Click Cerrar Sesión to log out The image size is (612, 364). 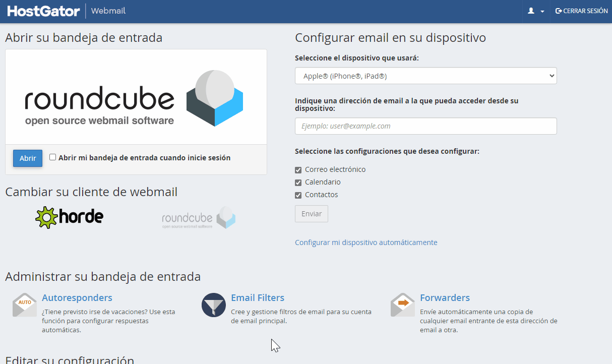click(x=581, y=11)
